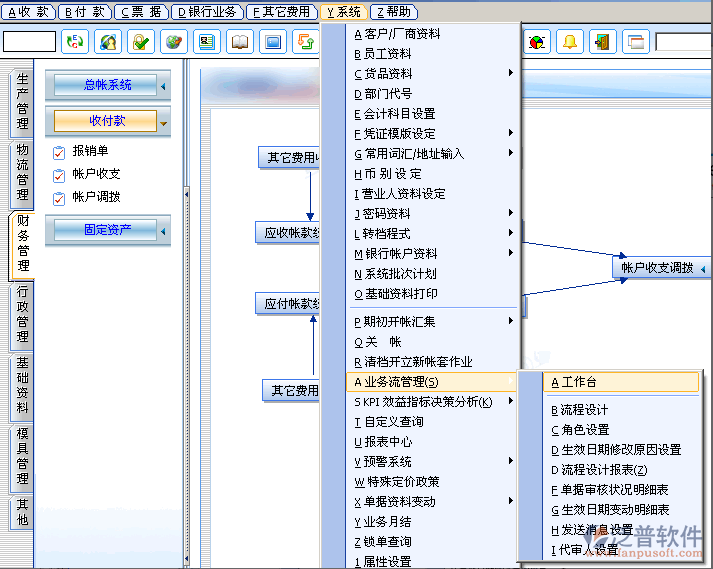The height and width of the screenshot is (569, 713).
Task: Click the exit door toolbar icon
Action: click(x=602, y=42)
